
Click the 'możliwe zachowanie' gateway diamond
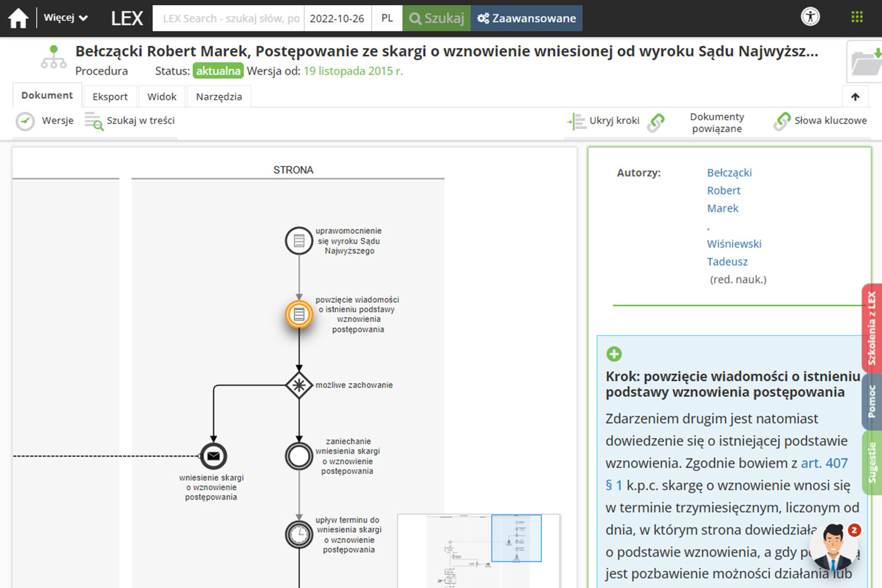pyautogui.click(x=299, y=385)
